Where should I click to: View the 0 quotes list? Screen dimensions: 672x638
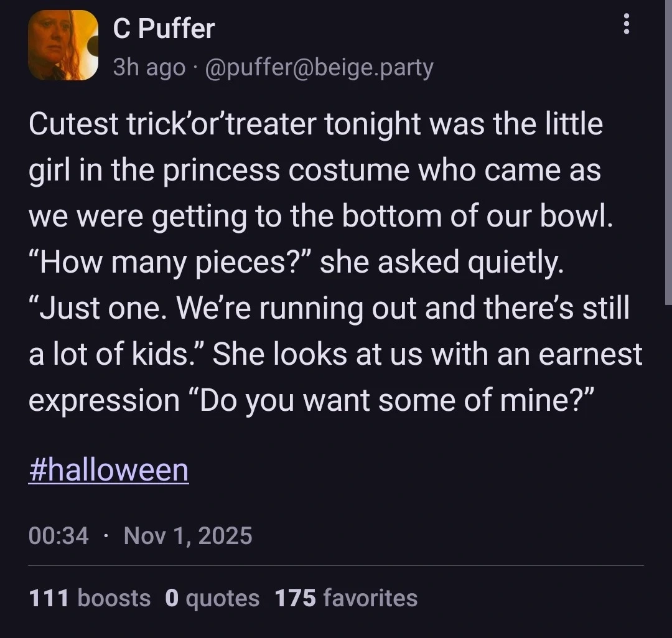(x=212, y=598)
